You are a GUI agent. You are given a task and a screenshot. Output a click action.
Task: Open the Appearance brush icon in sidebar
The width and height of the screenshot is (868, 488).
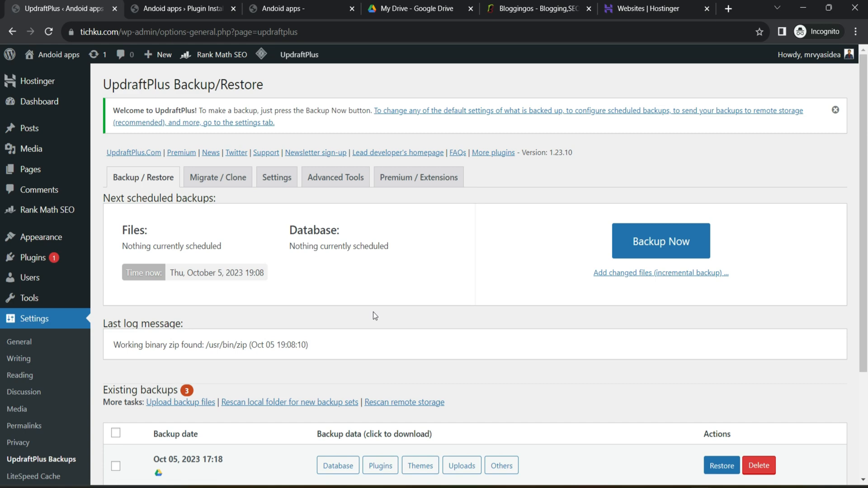coord(10,237)
